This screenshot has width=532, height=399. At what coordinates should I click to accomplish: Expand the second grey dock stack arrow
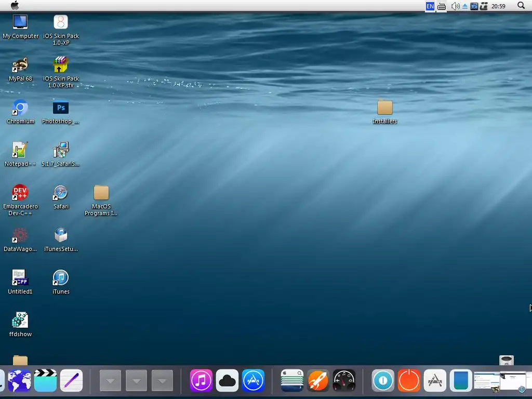(137, 381)
